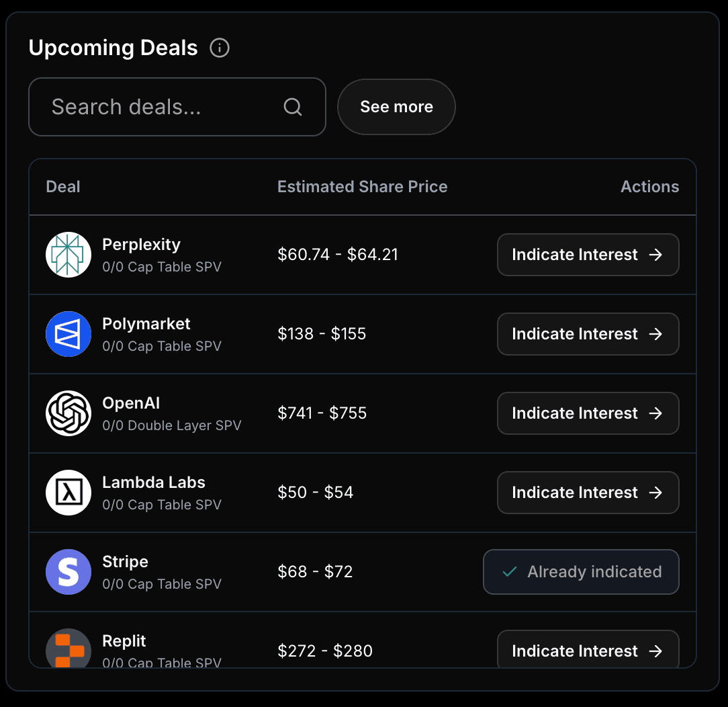Click the OpenAI logo icon
The image size is (728, 707).
click(x=69, y=413)
